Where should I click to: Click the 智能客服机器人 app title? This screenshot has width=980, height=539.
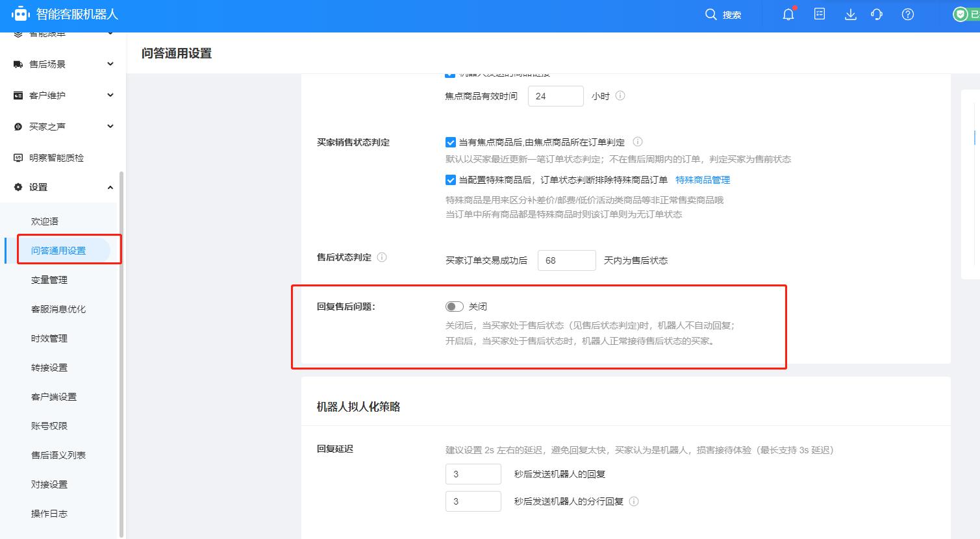point(77,14)
